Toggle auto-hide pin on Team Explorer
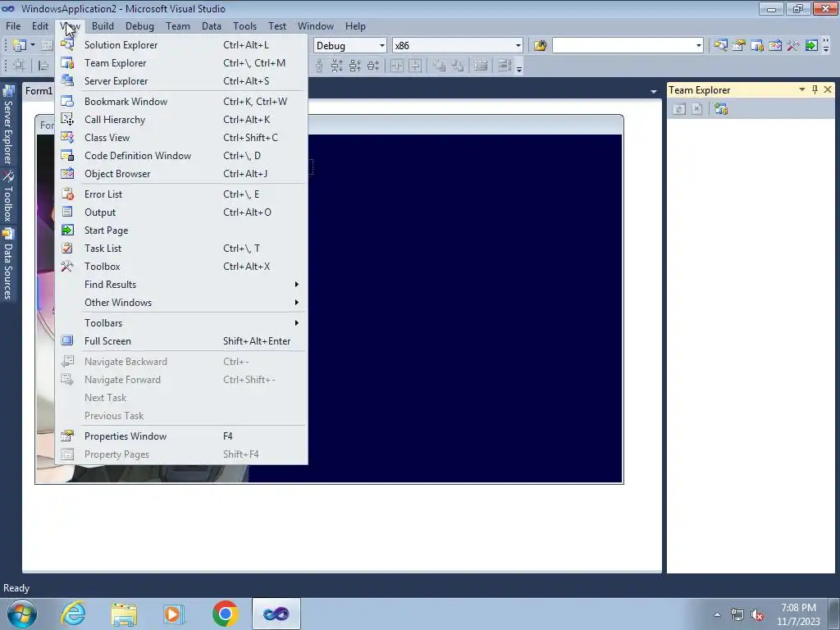 815,89
